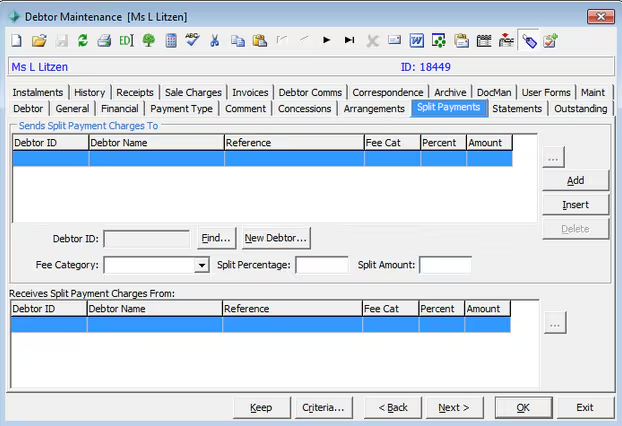The image size is (622, 426).
Task: Click the Add button
Action: [x=575, y=181]
